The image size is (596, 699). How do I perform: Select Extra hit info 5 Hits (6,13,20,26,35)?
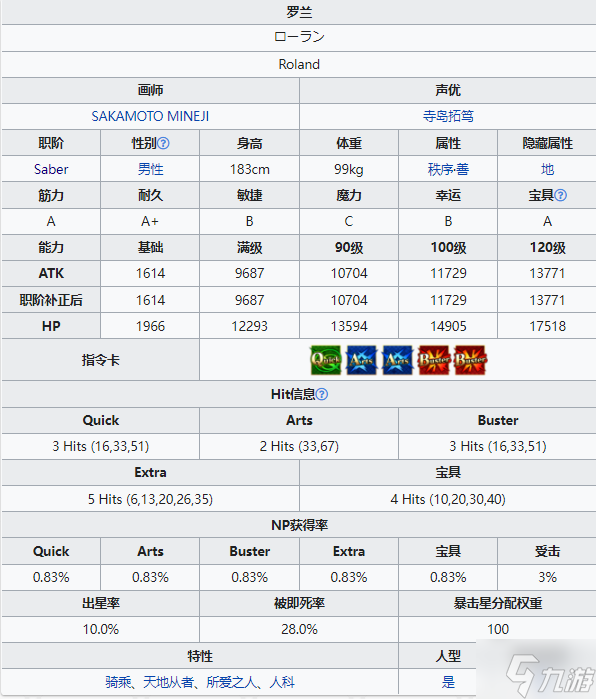point(150,499)
